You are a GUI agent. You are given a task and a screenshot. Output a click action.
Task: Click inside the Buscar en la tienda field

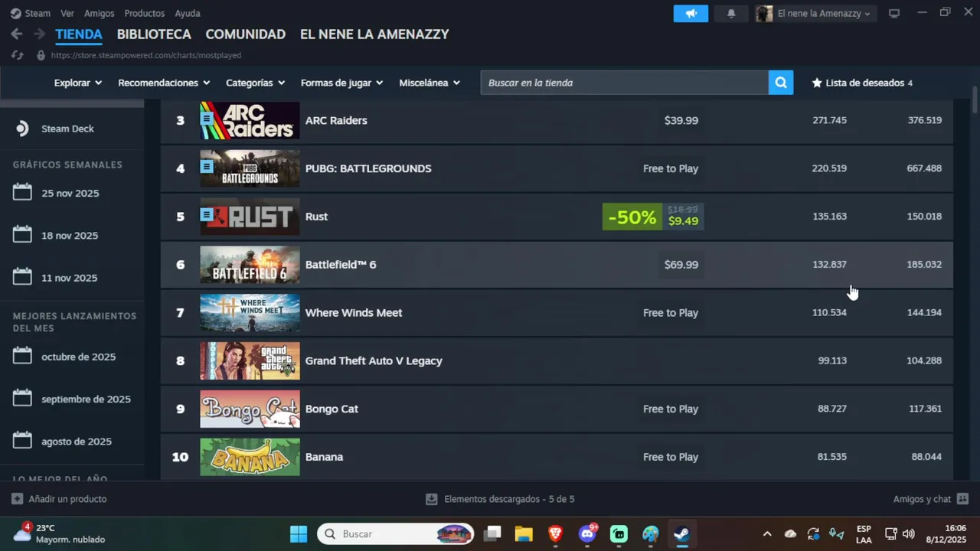pos(624,83)
